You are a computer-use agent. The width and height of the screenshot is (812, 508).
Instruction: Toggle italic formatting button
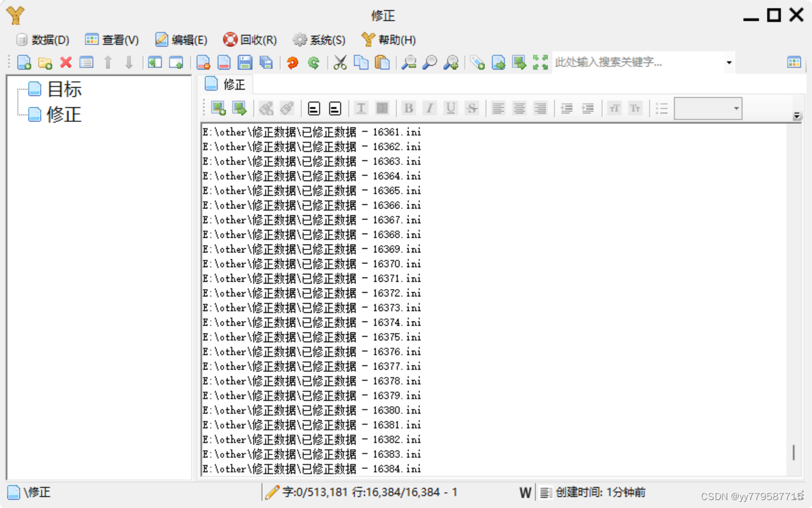pyautogui.click(x=430, y=109)
